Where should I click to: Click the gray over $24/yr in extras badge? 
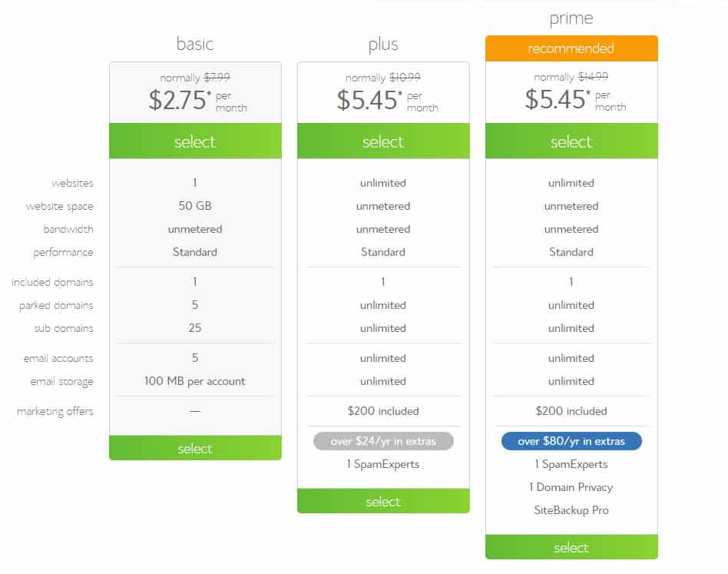[x=383, y=441]
